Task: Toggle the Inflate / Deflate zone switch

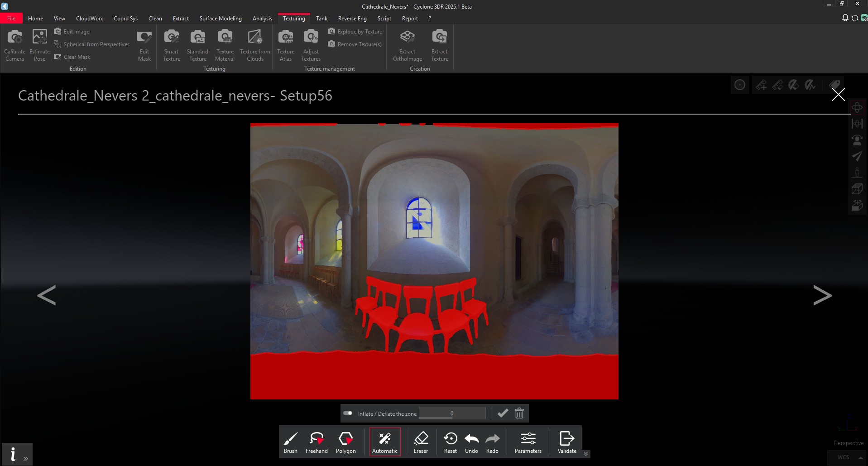Action: coord(348,413)
